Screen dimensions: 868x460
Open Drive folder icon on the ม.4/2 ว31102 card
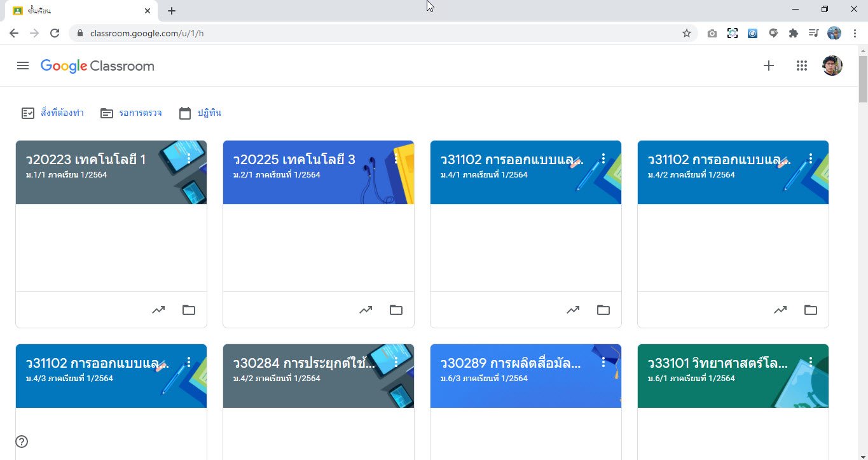pos(811,310)
